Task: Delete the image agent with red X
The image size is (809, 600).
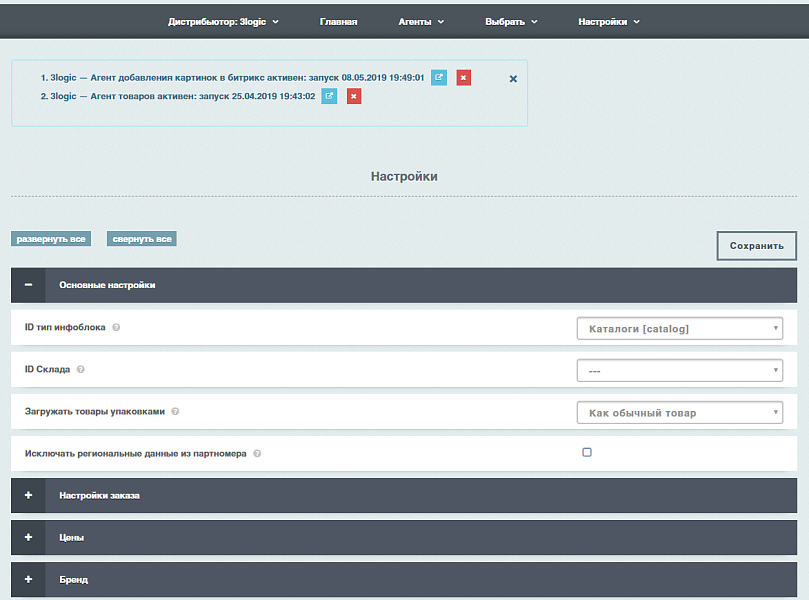Action: click(x=463, y=77)
